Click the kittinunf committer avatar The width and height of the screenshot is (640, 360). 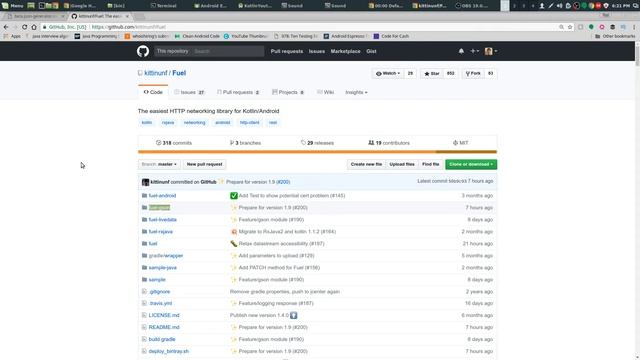[145, 182]
